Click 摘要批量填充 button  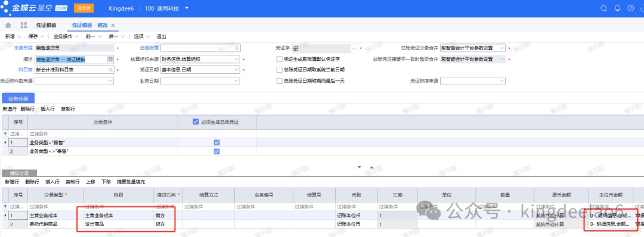tap(131, 182)
